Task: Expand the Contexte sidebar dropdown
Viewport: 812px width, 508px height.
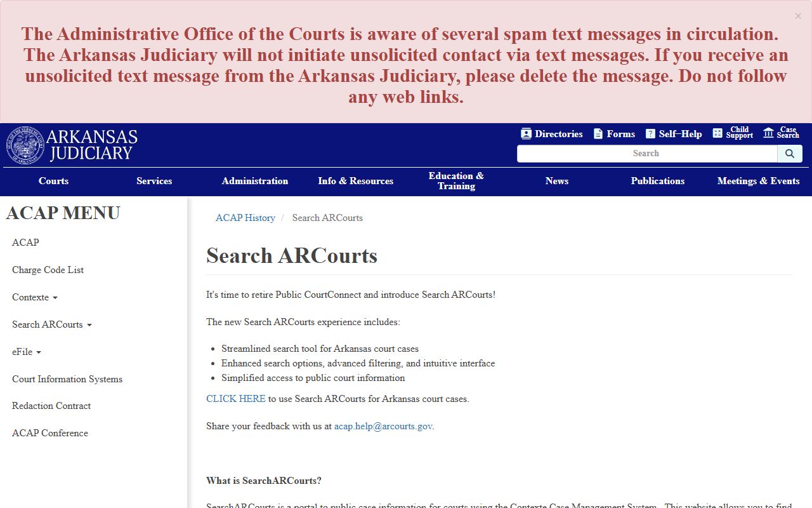Action: [x=35, y=297]
